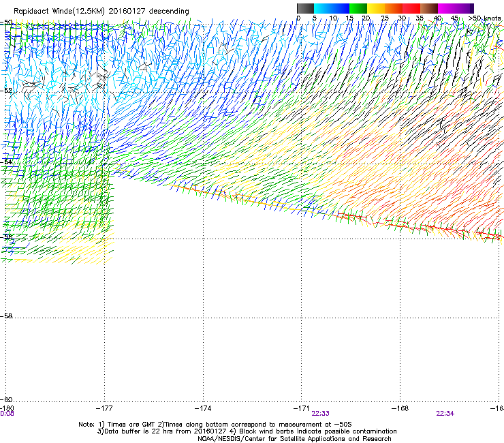Click the 'NOAA/NESDIS/Center for Satellite Applications and Research' credit
Viewport: 504px width, 443px height.
coord(294,439)
